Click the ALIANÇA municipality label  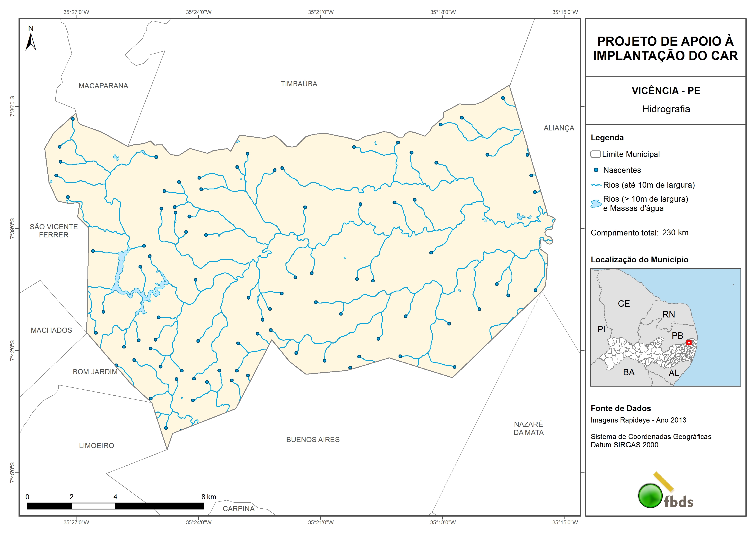click(559, 128)
